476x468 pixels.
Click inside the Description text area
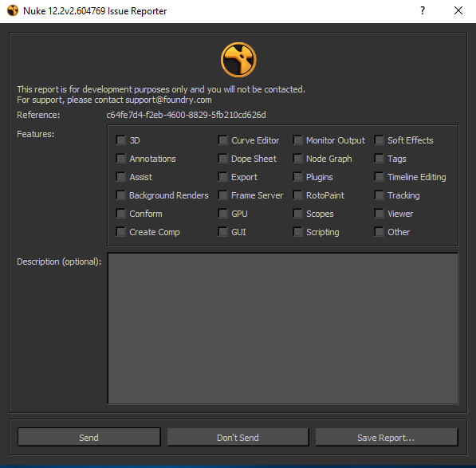(283, 328)
